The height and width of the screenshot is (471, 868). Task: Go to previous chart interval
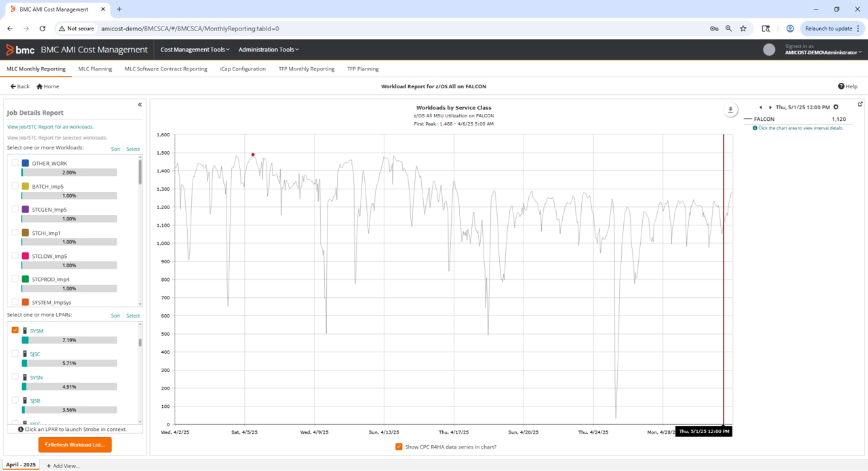point(761,107)
